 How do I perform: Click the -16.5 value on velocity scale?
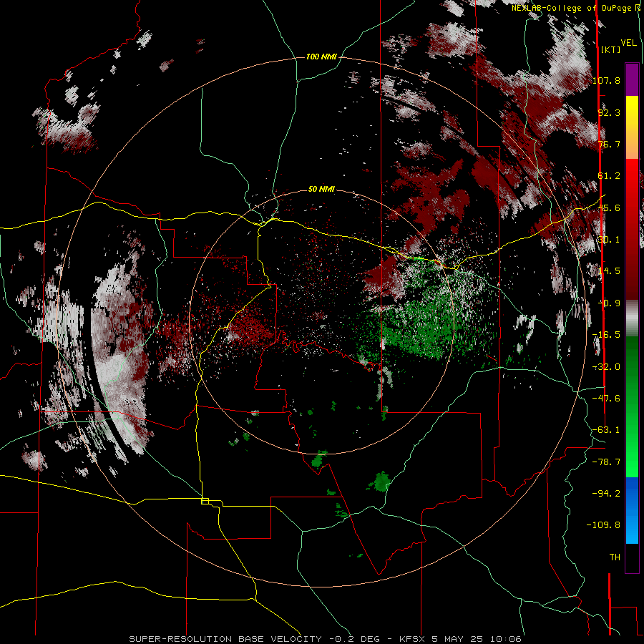pyautogui.click(x=607, y=335)
